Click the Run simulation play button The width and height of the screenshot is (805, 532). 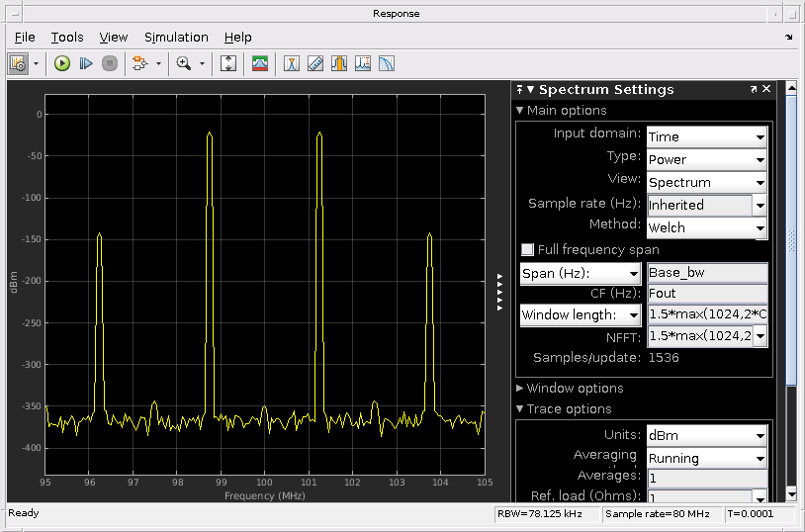62,63
